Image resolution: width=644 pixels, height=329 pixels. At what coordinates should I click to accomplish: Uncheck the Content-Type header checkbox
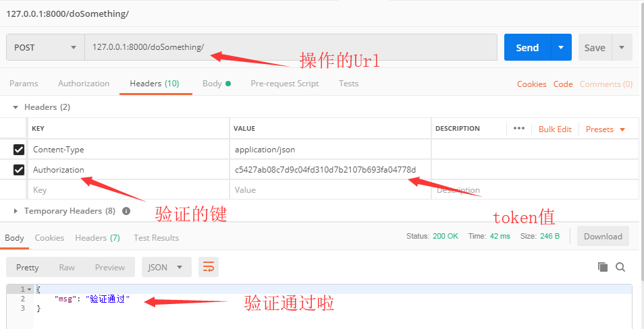point(19,150)
